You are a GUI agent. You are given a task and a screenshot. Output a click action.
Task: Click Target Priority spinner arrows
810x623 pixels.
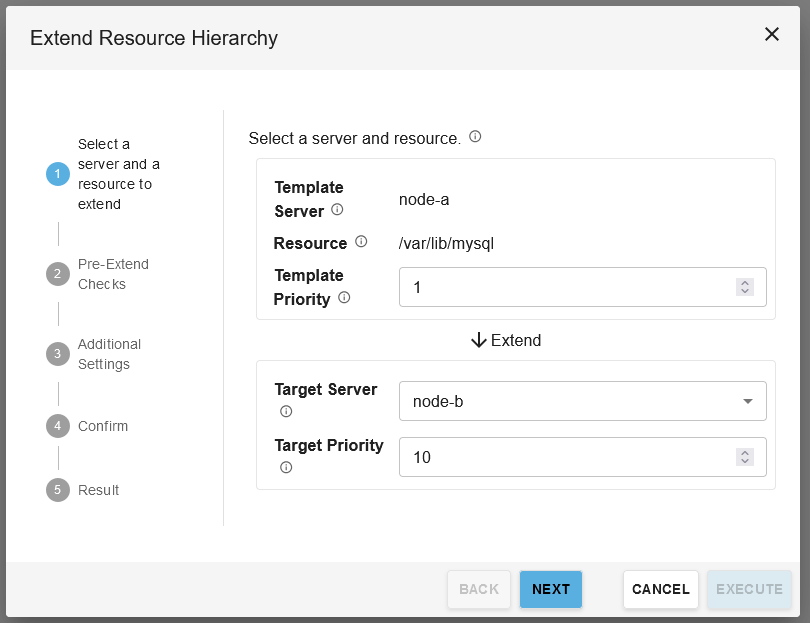(744, 457)
